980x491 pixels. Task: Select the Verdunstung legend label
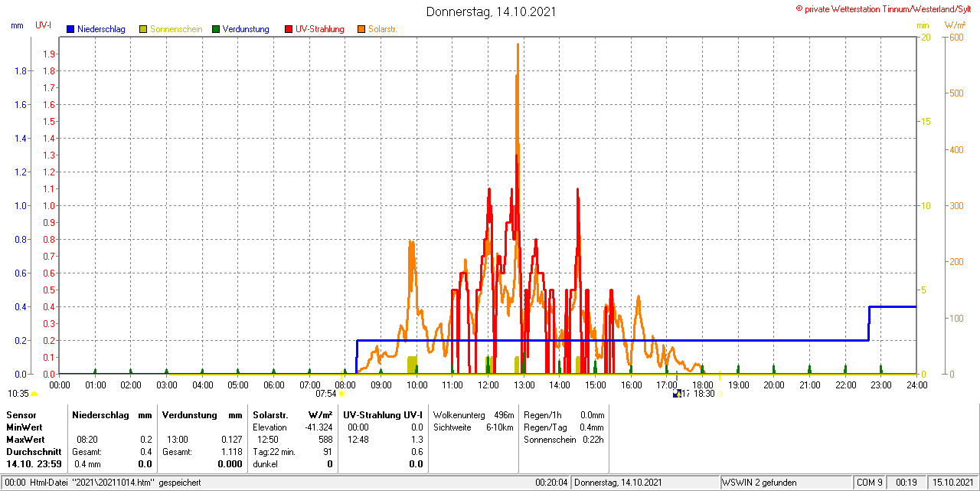point(246,29)
